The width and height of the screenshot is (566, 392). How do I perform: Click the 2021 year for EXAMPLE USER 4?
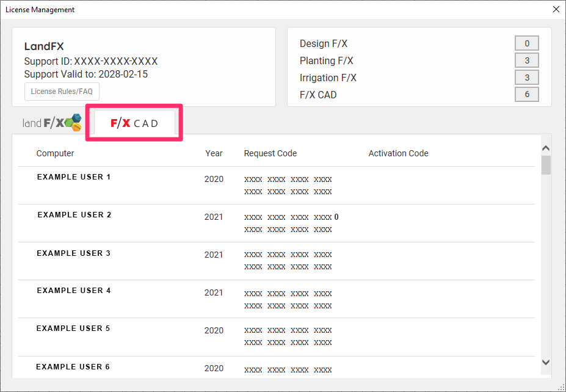214,292
